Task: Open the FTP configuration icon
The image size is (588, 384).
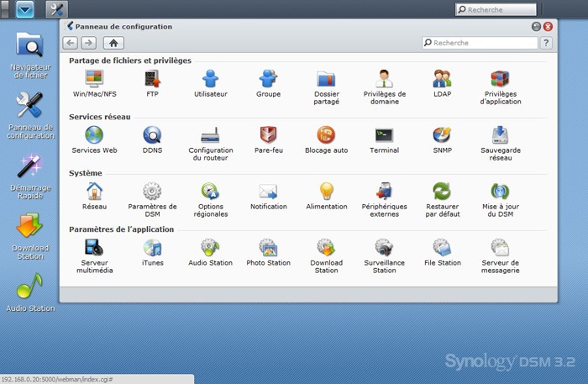Action: [x=152, y=83]
